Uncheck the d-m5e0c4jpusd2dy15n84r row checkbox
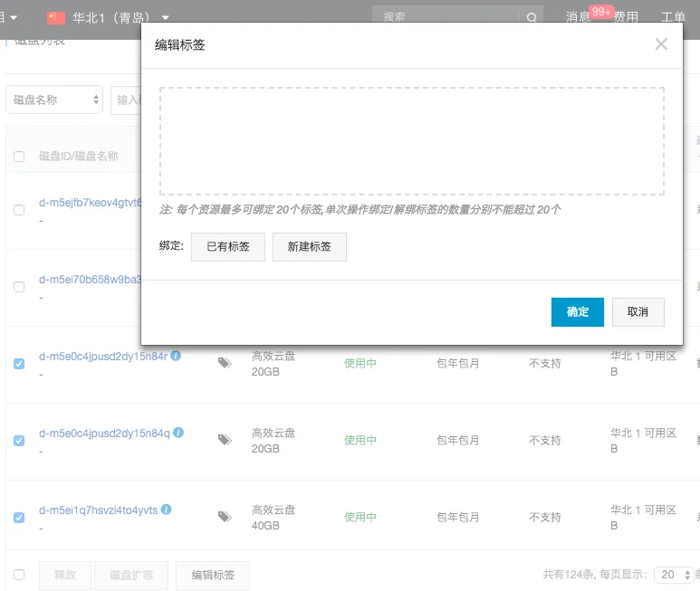 click(x=19, y=364)
